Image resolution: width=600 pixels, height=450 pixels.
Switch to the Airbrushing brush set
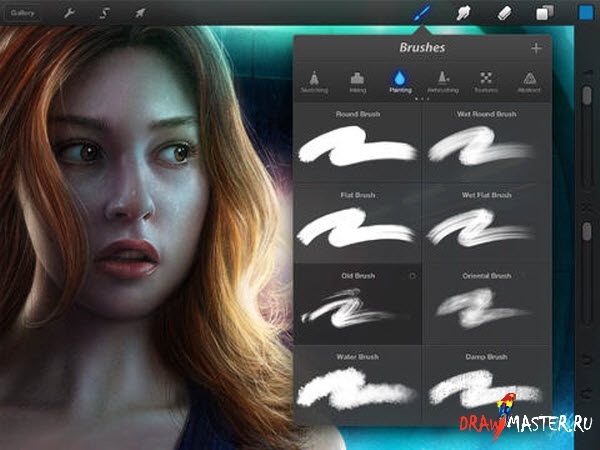443,82
